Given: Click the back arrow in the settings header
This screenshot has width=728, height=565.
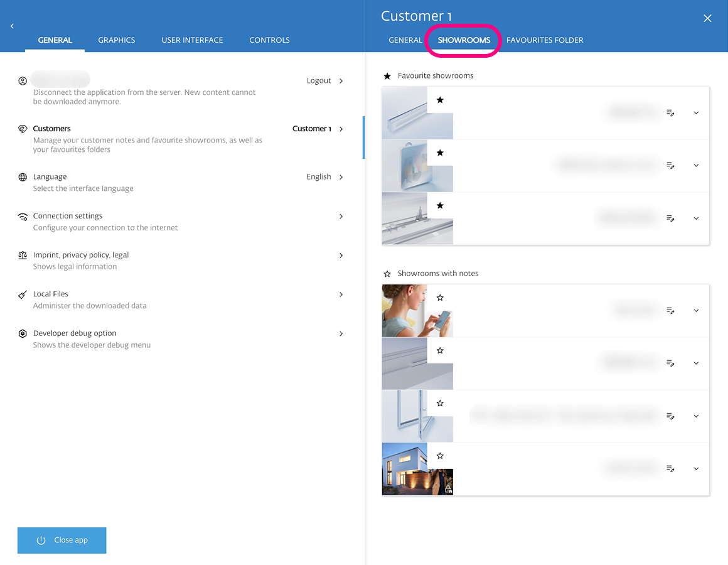Looking at the screenshot, I should click(12, 26).
